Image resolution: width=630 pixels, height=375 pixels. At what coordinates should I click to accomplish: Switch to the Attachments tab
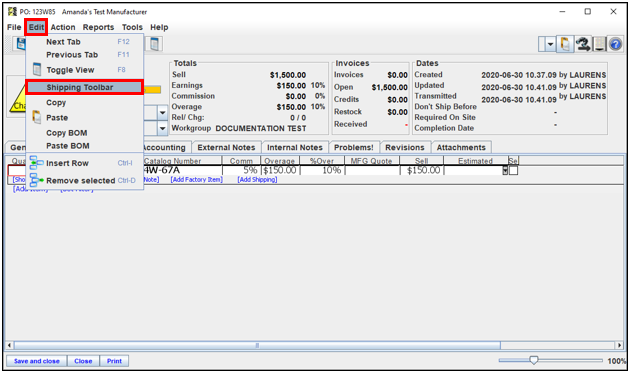[x=461, y=148]
